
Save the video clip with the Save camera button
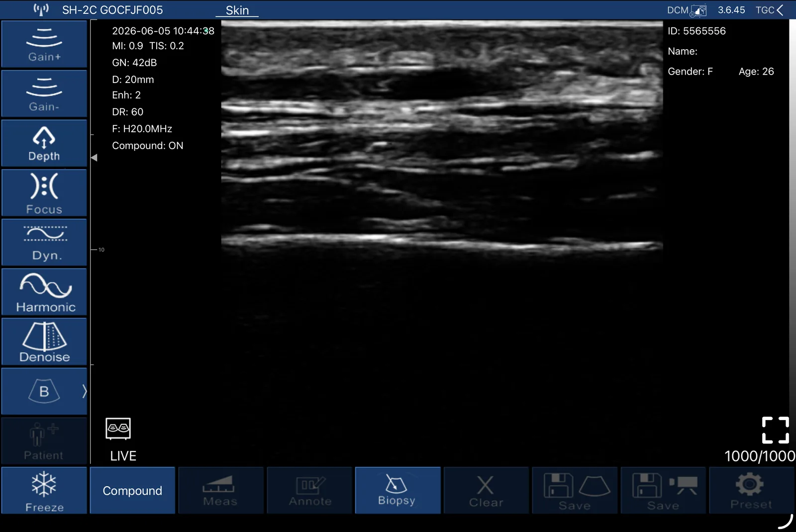pyautogui.click(x=663, y=491)
